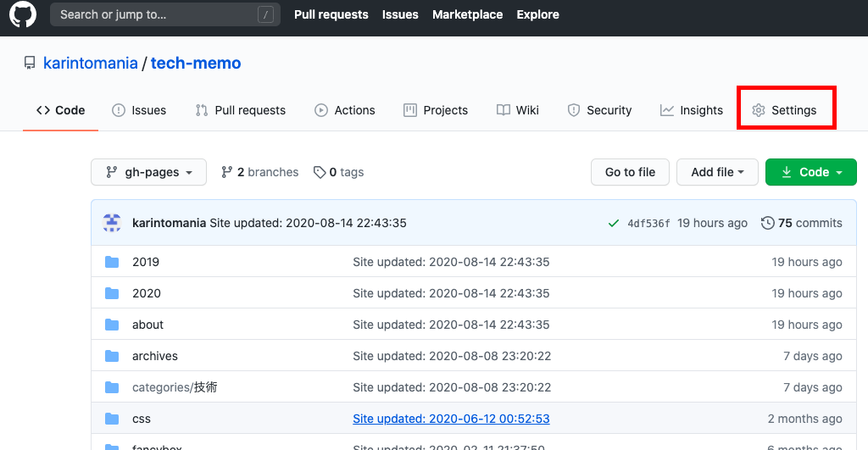Open the repository Issues tab
Viewport: 868px width, 450px height.
pos(139,110)
